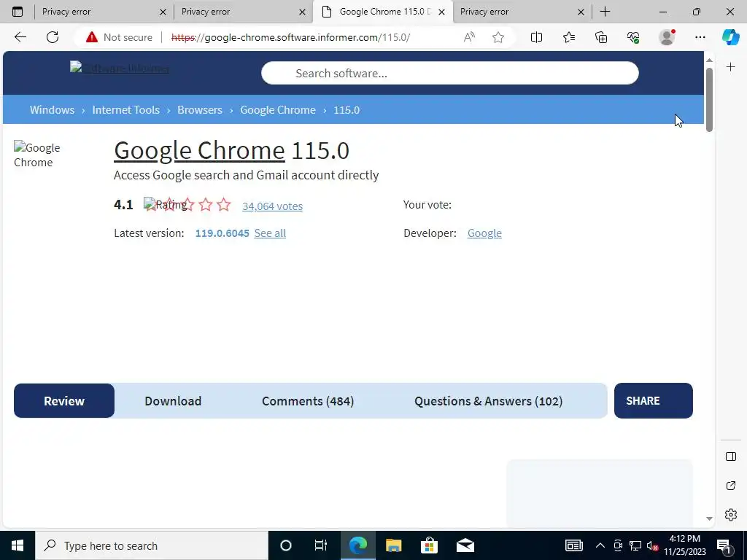The image size is (747, 560).
Task: Click the page vertical scrollbar thumb
Action: point(709,100)
